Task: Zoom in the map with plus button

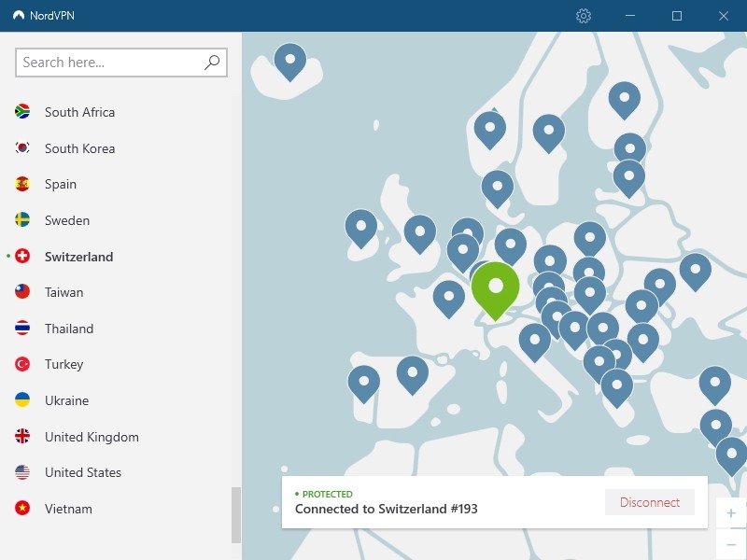Action: pyautogui.click(x=731, y=512)
